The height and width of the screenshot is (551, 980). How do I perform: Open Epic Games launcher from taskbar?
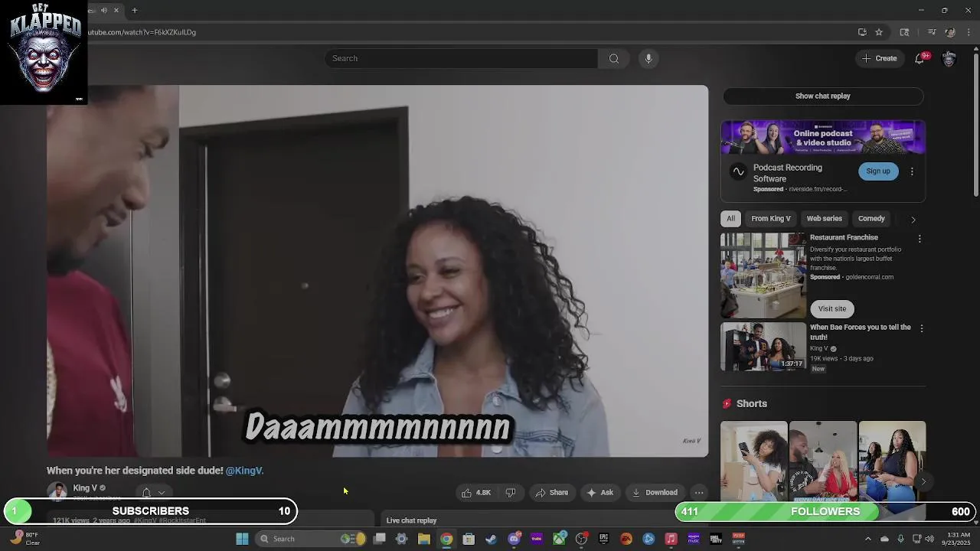(x=603, y=539)
